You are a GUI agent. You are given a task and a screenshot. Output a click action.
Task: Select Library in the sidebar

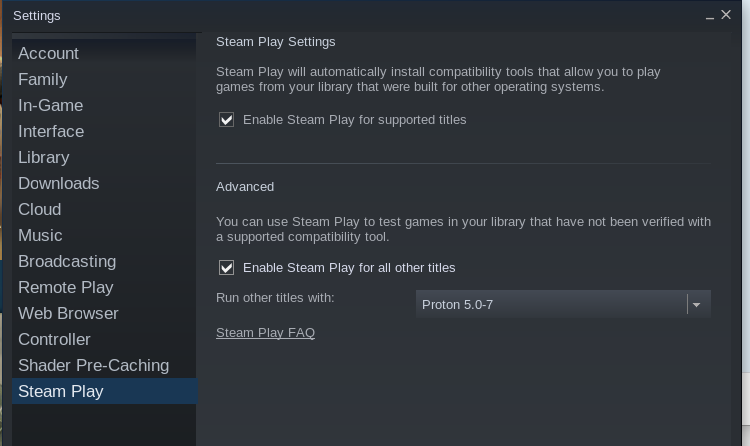44,158
